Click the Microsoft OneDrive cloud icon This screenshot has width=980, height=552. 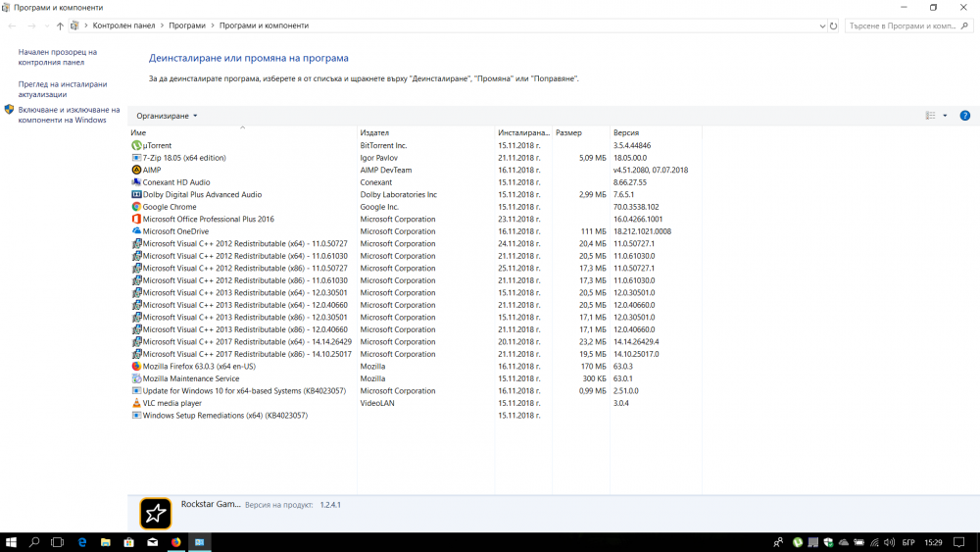136,230
